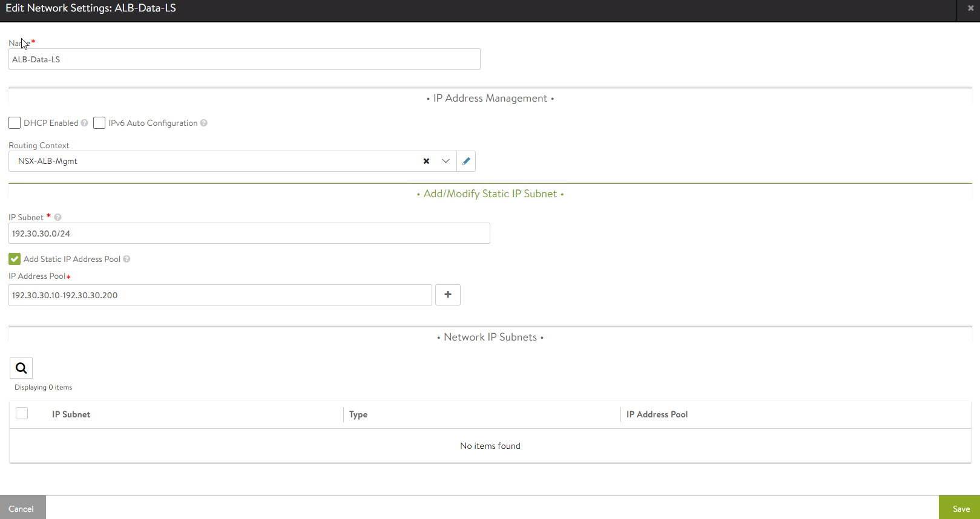980x519 pixels.
Task: Select all rows checkbox in subnets table
Action: coord(22,414)
